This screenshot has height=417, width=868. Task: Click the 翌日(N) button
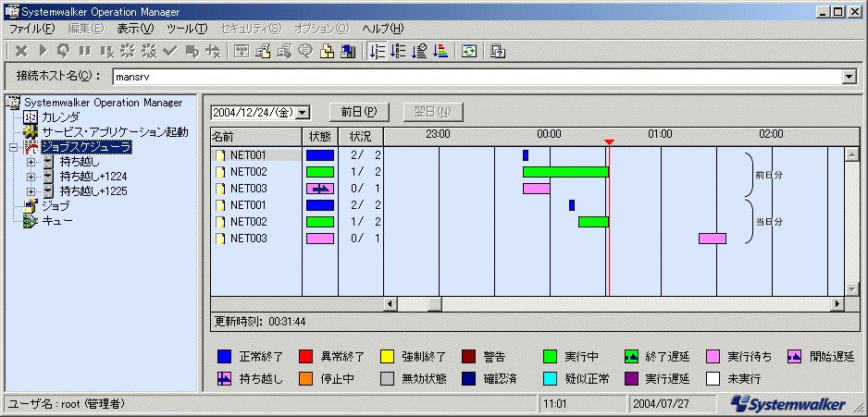pos(433,112)
